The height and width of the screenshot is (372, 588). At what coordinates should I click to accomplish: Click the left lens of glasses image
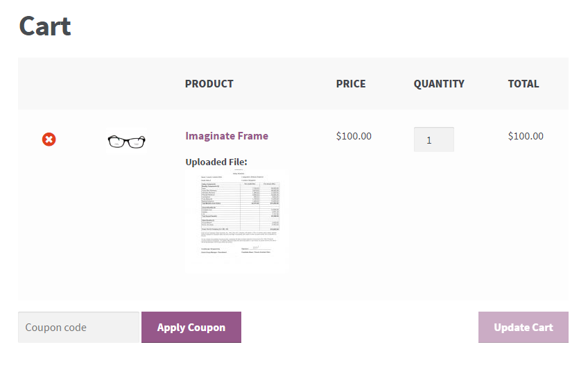point(116,143)
